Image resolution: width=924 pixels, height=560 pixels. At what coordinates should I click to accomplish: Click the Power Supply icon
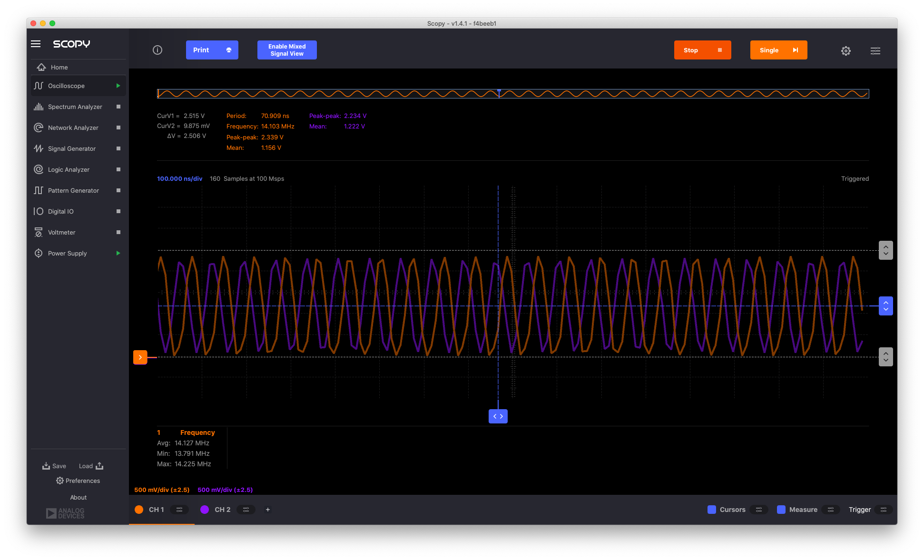click(x=37, y=253)
